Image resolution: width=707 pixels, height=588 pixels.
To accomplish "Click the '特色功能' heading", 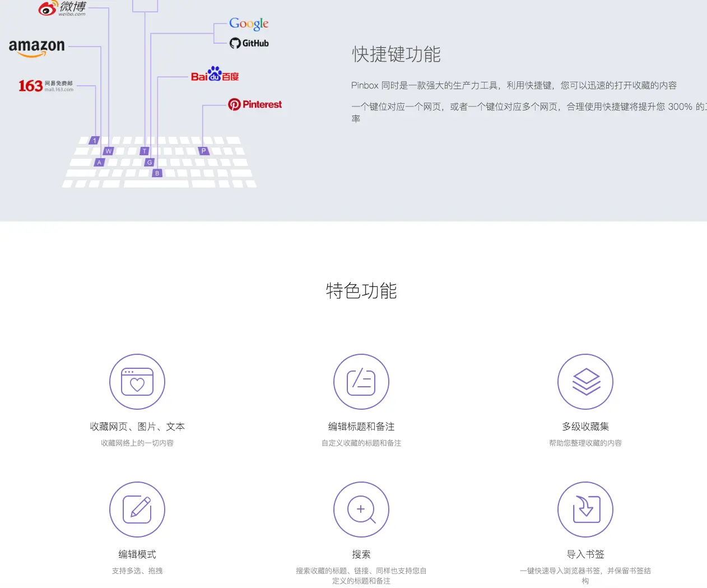I will click(x=361, y=291).
